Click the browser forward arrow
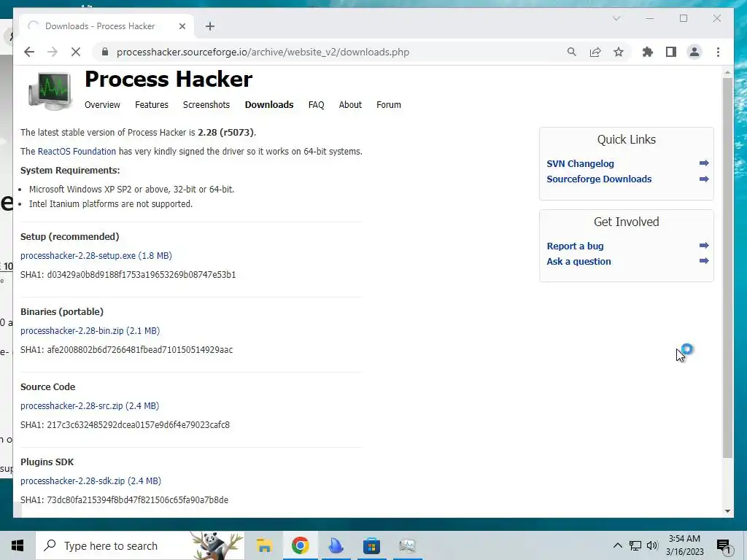747x560 pixels. tap(52, 52)
